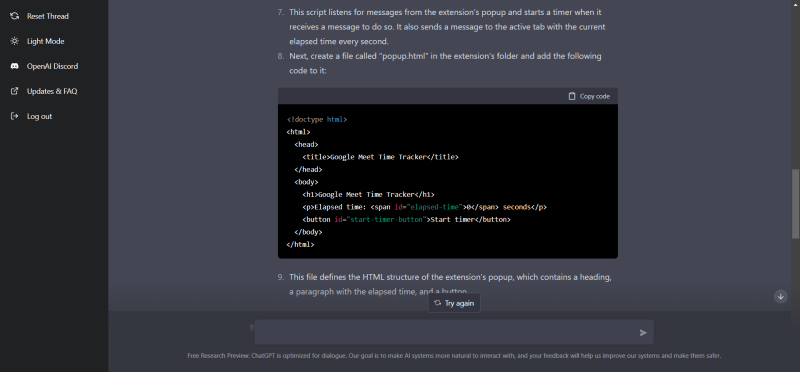This screenshot has width=800, height=372.
Task: Click the clipboard icon on the code block
Action: point(572,96)
